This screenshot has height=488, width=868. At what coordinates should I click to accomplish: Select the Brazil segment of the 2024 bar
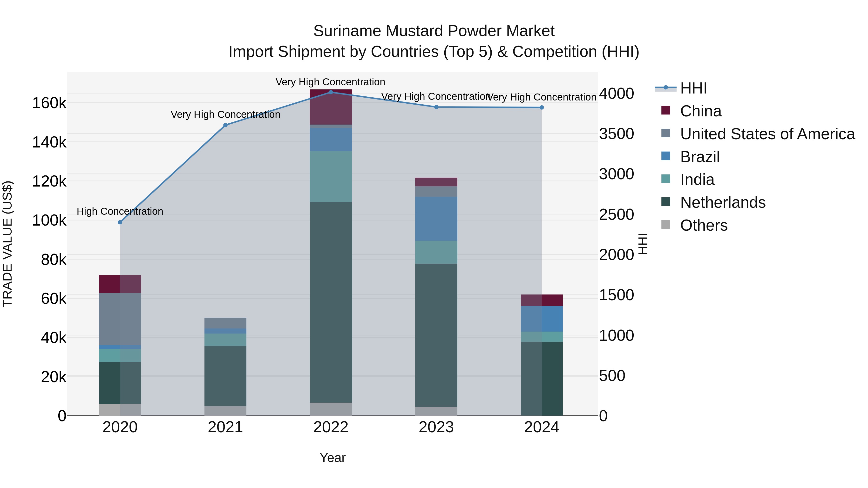click(542, 319)
